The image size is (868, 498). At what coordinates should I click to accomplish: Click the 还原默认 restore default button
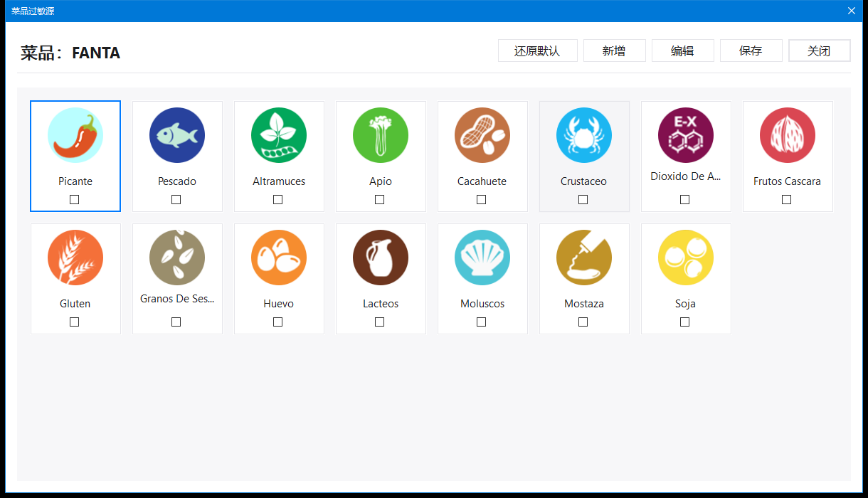pyautogui.click(x=538, y=51)
